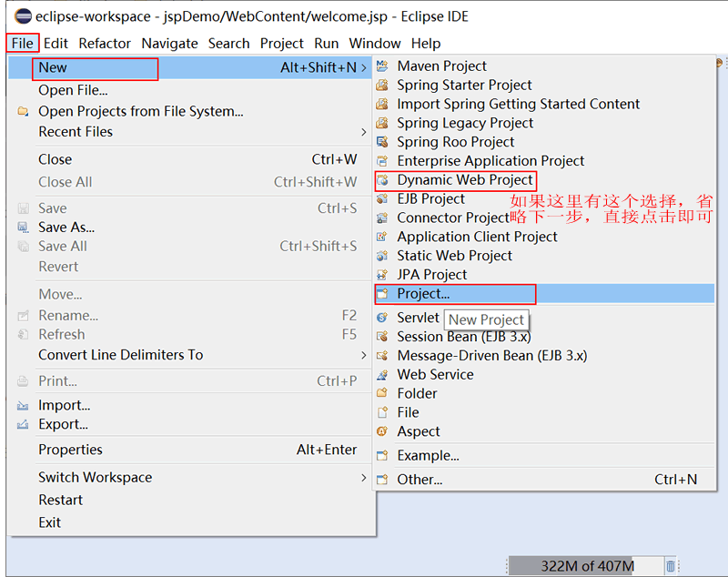Click the Folder icon in New submenu

[x=382, y=393]
